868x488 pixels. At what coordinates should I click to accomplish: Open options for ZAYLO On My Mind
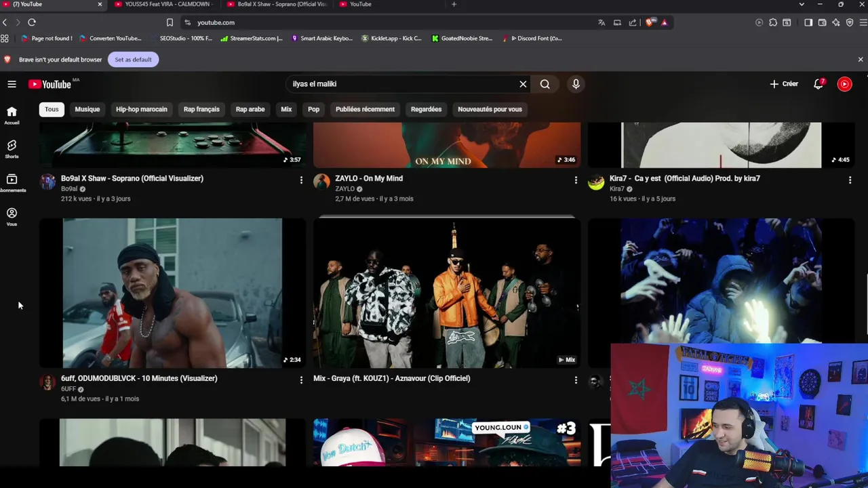point(576,180)
